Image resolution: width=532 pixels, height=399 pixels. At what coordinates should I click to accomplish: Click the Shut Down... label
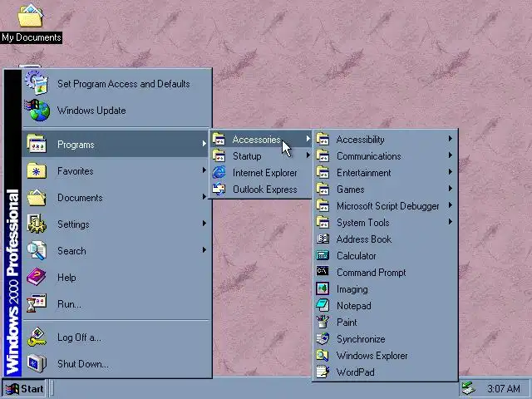tap(83, 364)
